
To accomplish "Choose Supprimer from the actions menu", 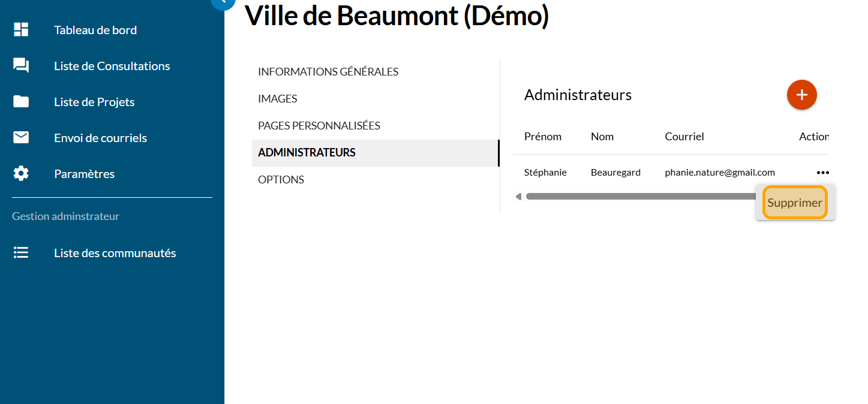I will (x=795, y=203).
